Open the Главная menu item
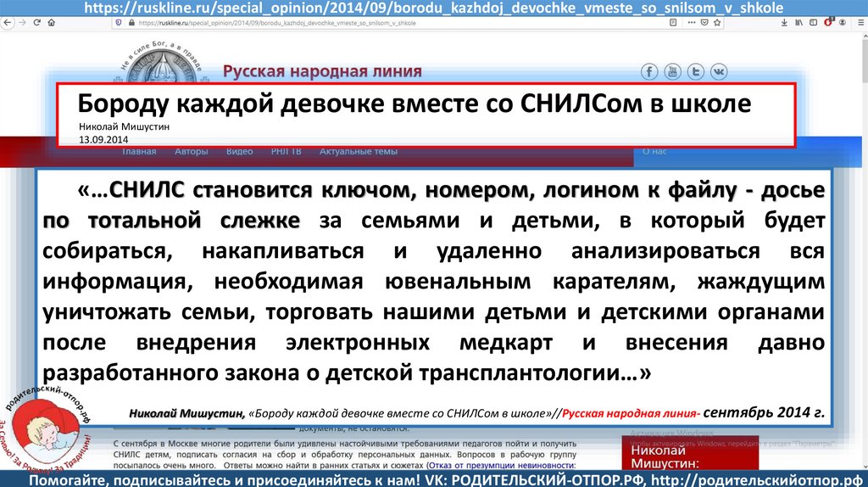The height and width of the screenshot is (487, 868). [139, 151]
